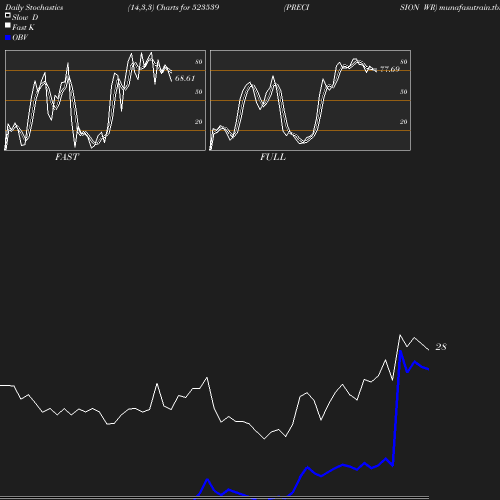Open the FAST stochastic chart panel
This screenshot has height=500, width=500.
pyautogui.click(x=105, y=100)
